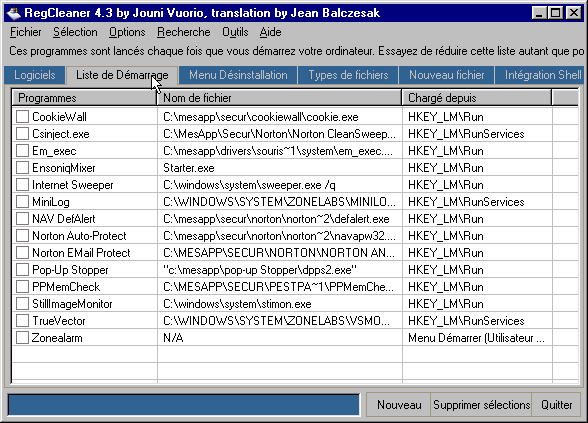Select the EnsoniqMixer checkbox
Image resolution: width=588 pixels, height=423 pixels.
22,168
